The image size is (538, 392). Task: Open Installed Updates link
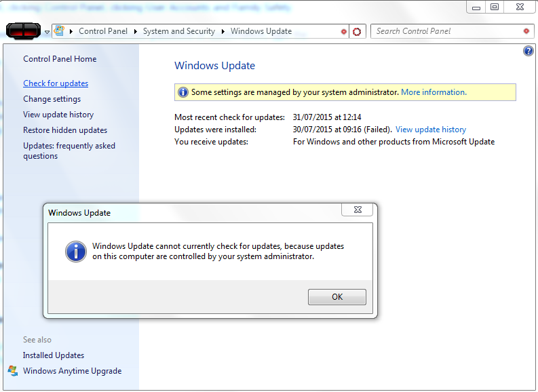54,355
